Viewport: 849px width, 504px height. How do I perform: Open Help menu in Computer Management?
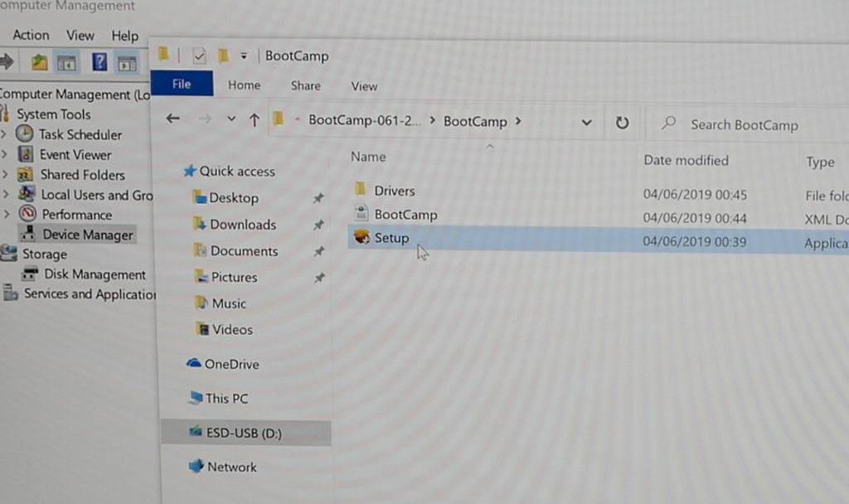point(124,36)
